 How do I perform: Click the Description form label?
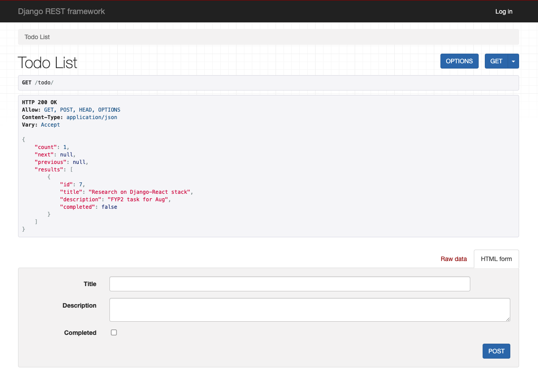point(80,305)
